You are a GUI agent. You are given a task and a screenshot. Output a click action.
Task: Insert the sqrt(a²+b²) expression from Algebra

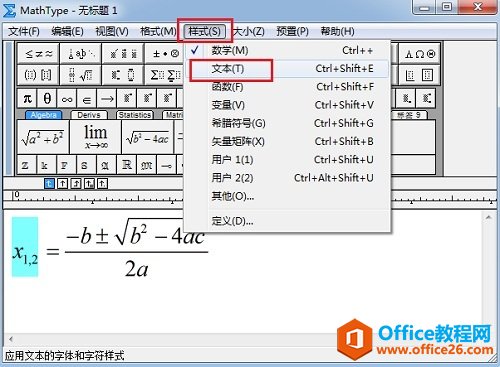coord(43,137)
